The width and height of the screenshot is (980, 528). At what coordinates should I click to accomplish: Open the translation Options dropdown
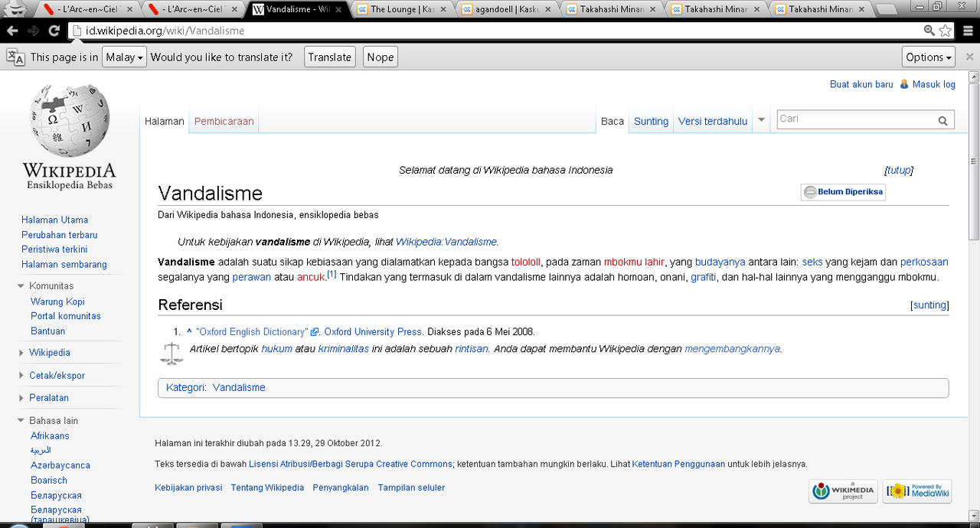pos(929,57)
